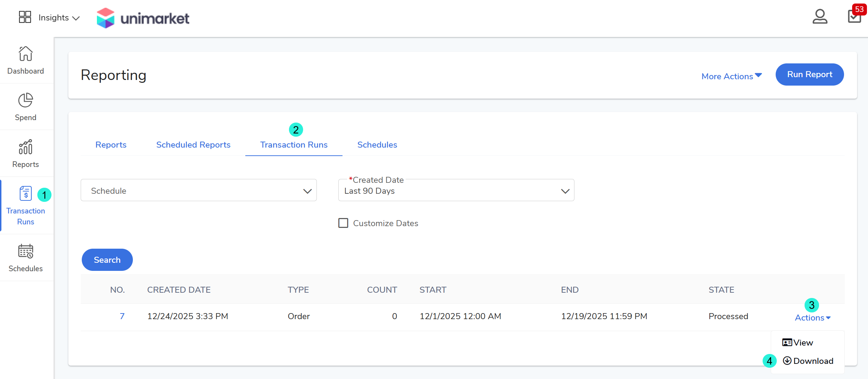Click the Unimarket logo
Viewport: 868px width, 379px height.
(x=143, y=18)
